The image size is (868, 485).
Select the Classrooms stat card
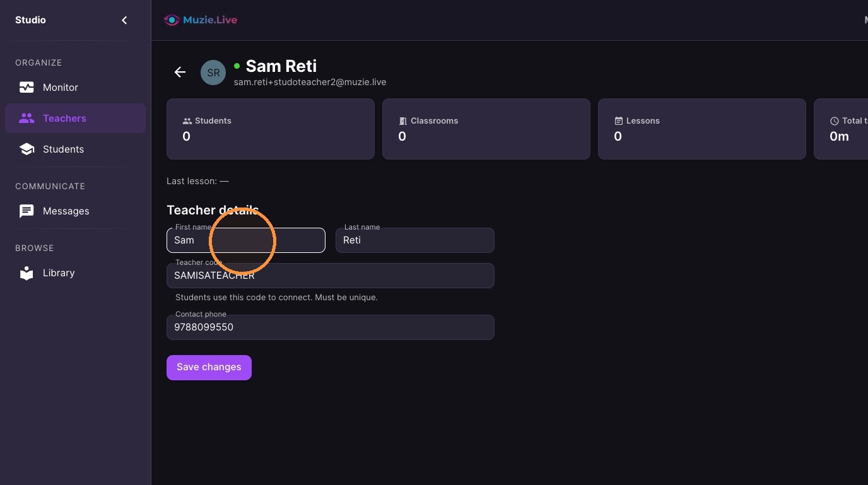(x=486, y=129)
